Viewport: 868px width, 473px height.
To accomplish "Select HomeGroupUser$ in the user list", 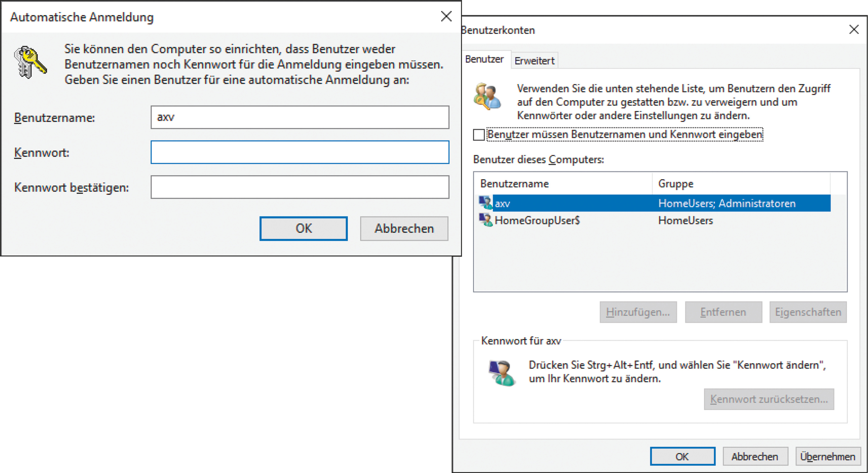I will [537, 221].
